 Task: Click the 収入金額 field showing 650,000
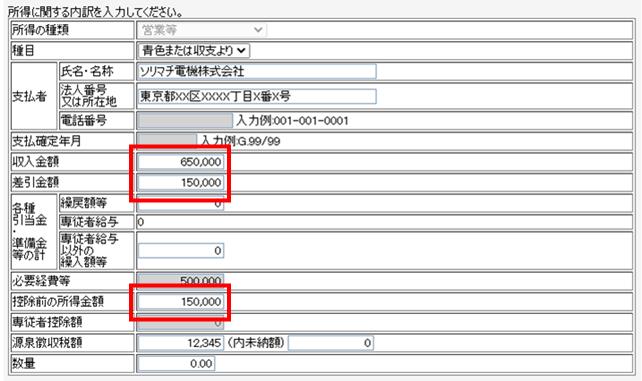(x=181, y=162)
